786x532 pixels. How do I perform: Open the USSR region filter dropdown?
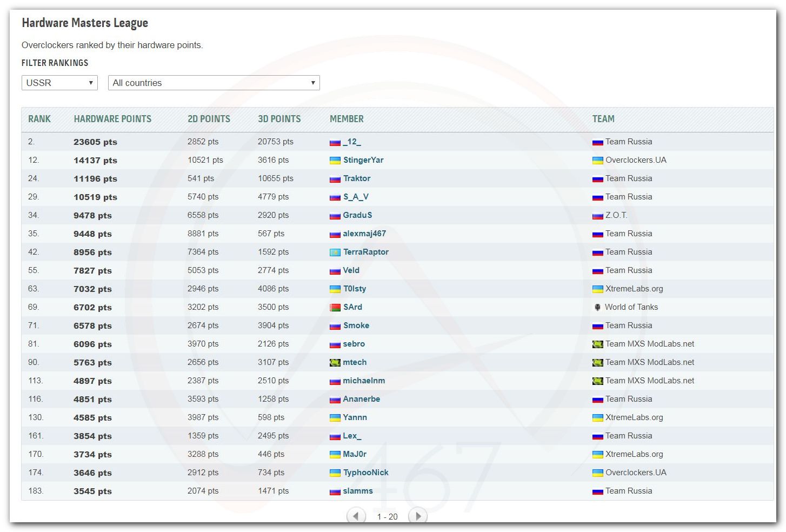coord(59,83)
